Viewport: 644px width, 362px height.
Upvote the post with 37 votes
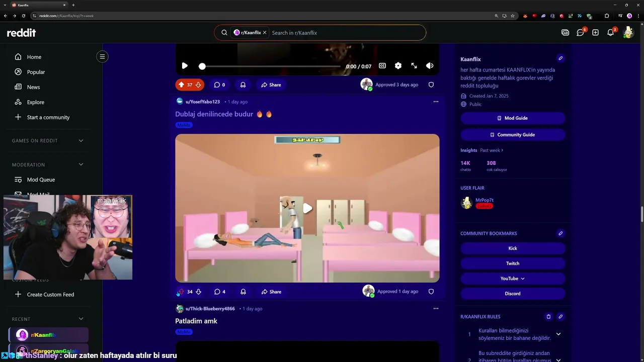tap(181, 85)
